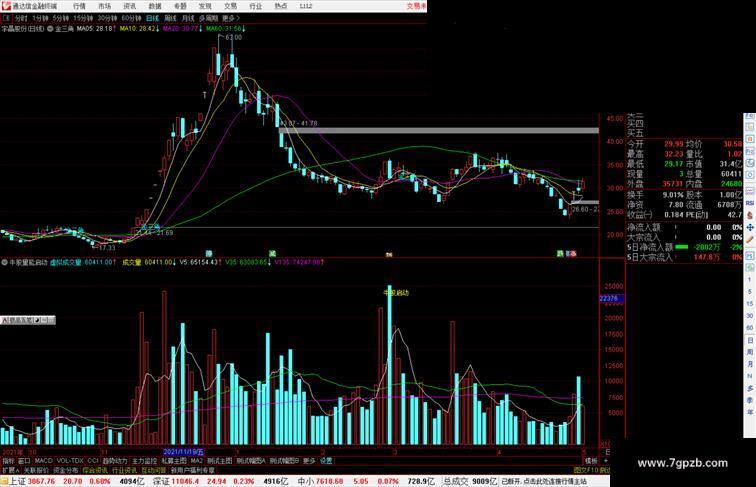The height and width of the screenshot is (487, 756).
Task: Switch to 60分钟 period
Action: (x=131, y=18)
